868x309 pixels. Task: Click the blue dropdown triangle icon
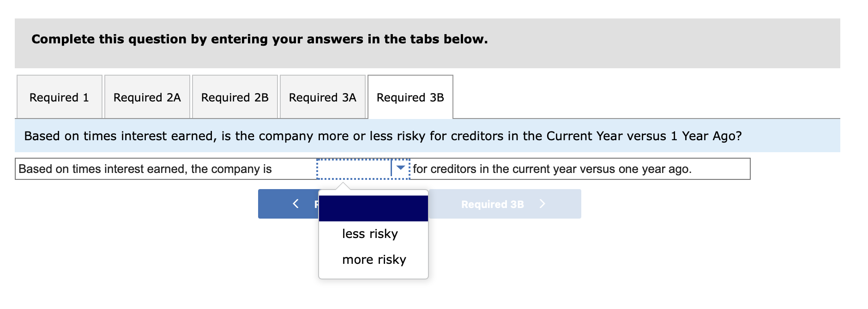click(399, 168)
